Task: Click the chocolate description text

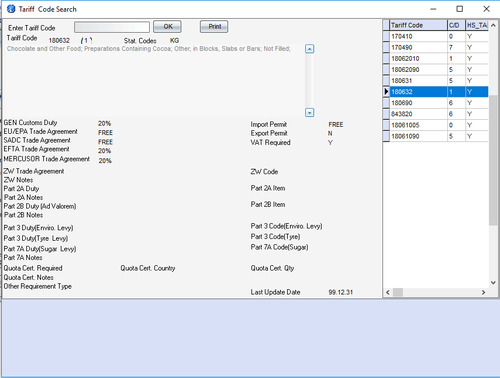Action: 149,49
